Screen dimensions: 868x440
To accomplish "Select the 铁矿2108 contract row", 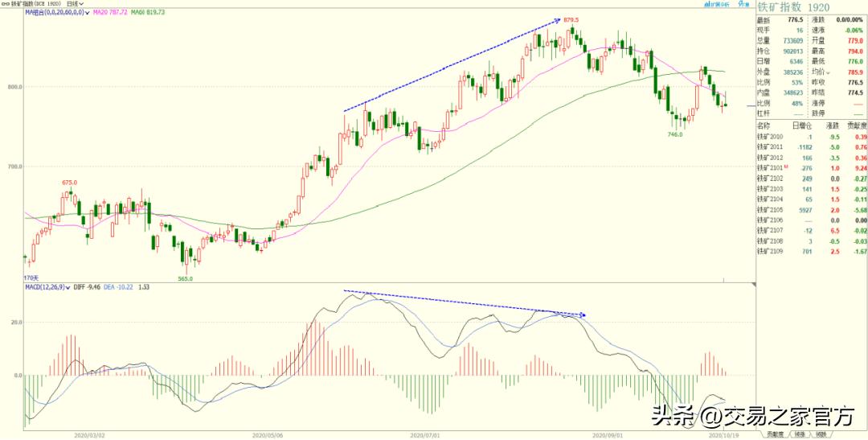I will click(x=812, y=241).
